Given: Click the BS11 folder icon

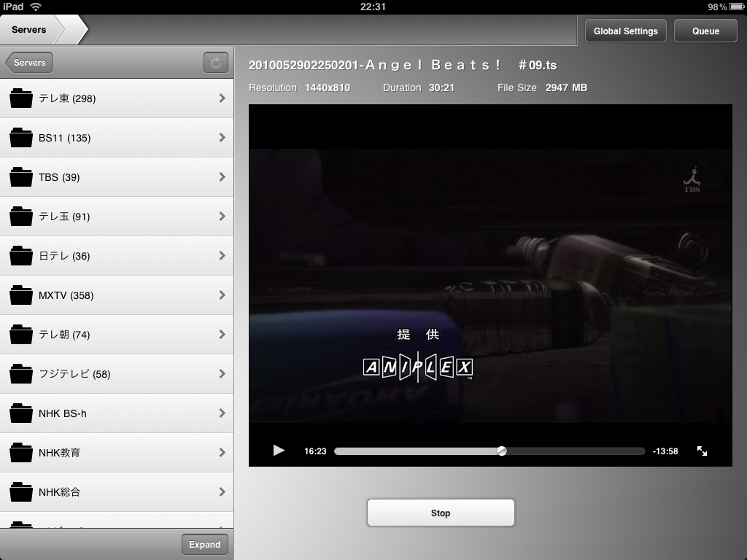Looking at the screenshot, I should tap(21, 138).
